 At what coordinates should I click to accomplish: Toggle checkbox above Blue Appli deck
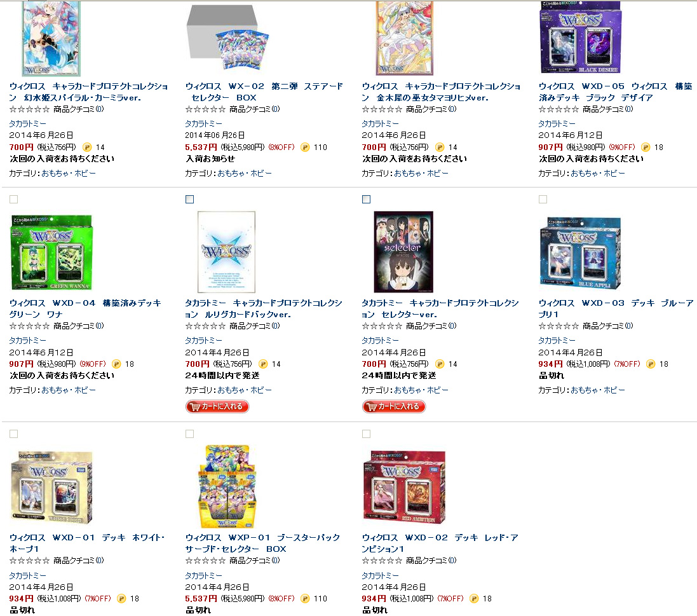pos(543,199)
